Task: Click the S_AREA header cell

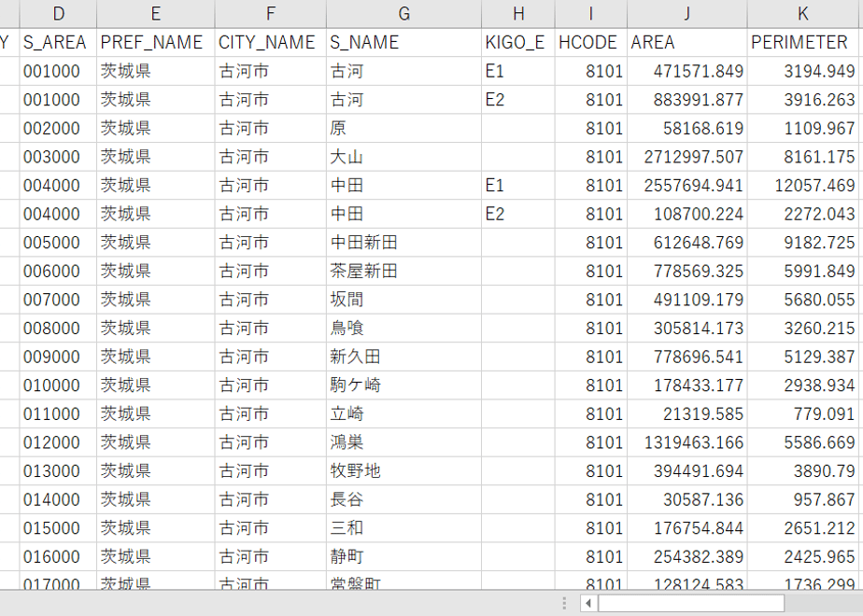Action: (58, 42)
